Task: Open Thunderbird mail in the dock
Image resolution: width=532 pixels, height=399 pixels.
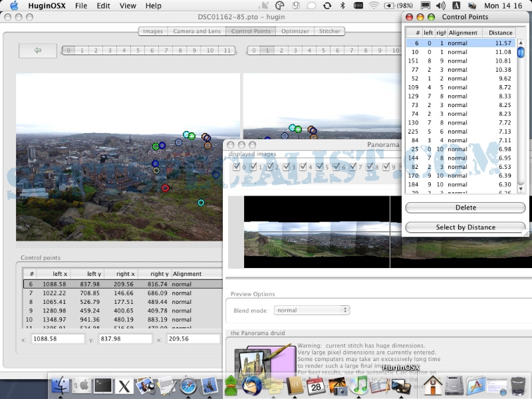Action: point(251,384)
